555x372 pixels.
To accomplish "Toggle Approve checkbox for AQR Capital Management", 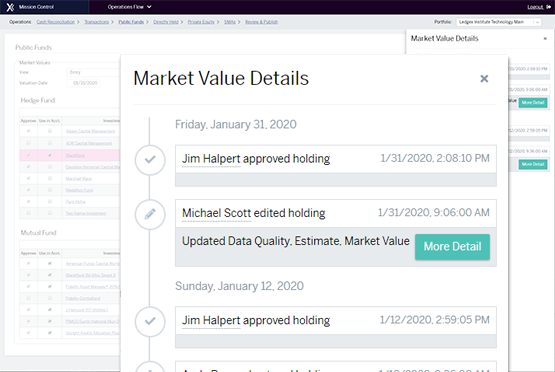I will [x=28, y=143].
